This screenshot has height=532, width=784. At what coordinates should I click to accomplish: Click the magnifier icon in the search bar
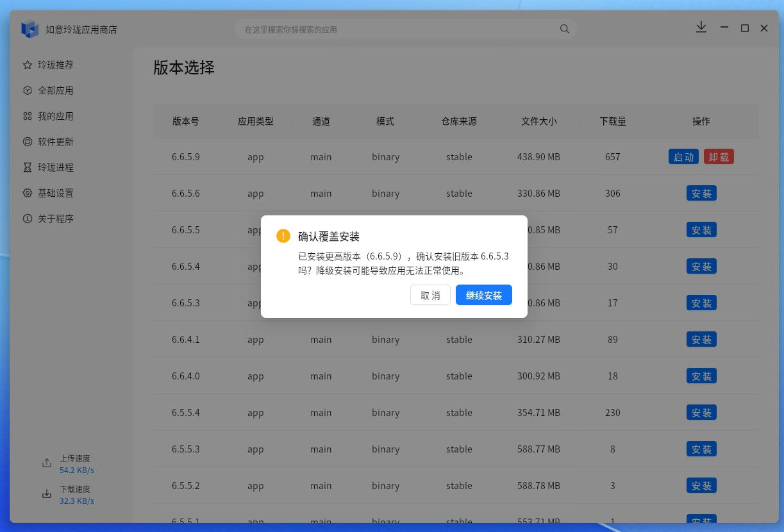point(565,29)
